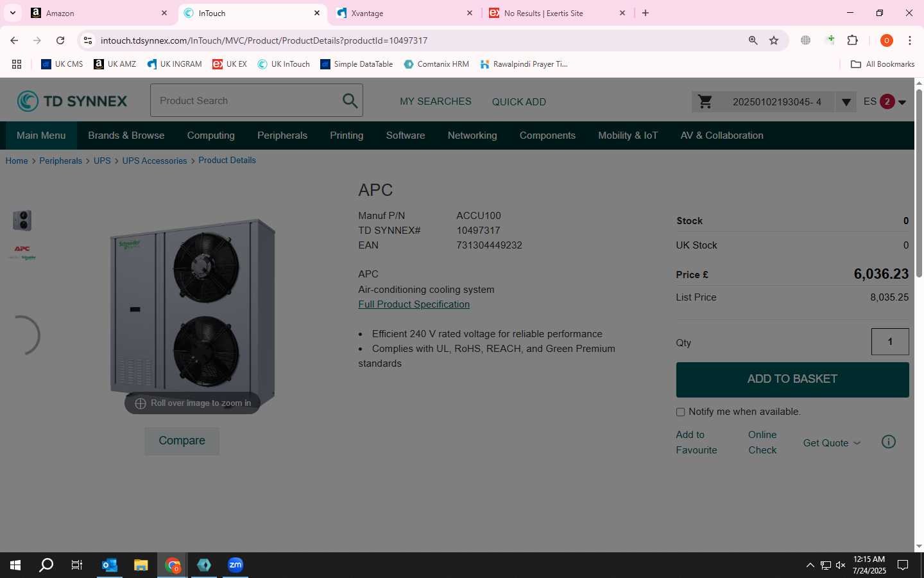Open the Printing menu
Screen dimensions: 924x578
click(x=346, y=136)
